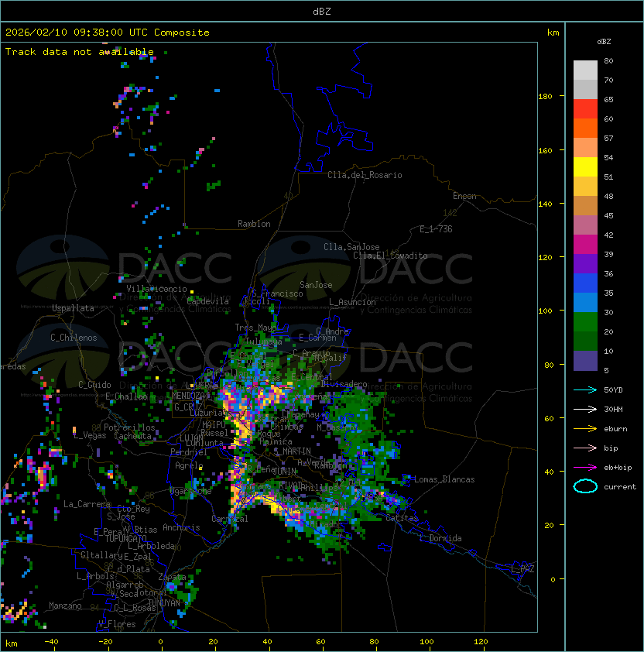
Task: Click the 'current' legend label
Action: coord(620,487)
